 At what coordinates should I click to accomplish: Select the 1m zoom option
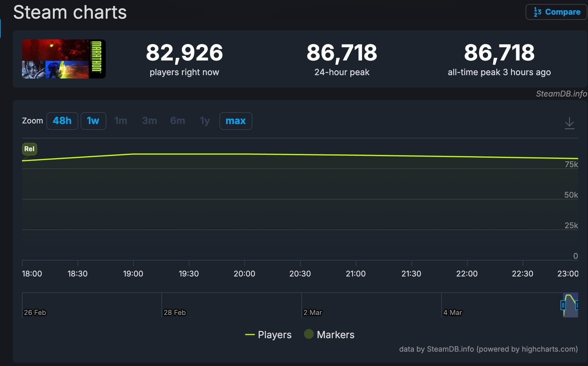(121, 121)
